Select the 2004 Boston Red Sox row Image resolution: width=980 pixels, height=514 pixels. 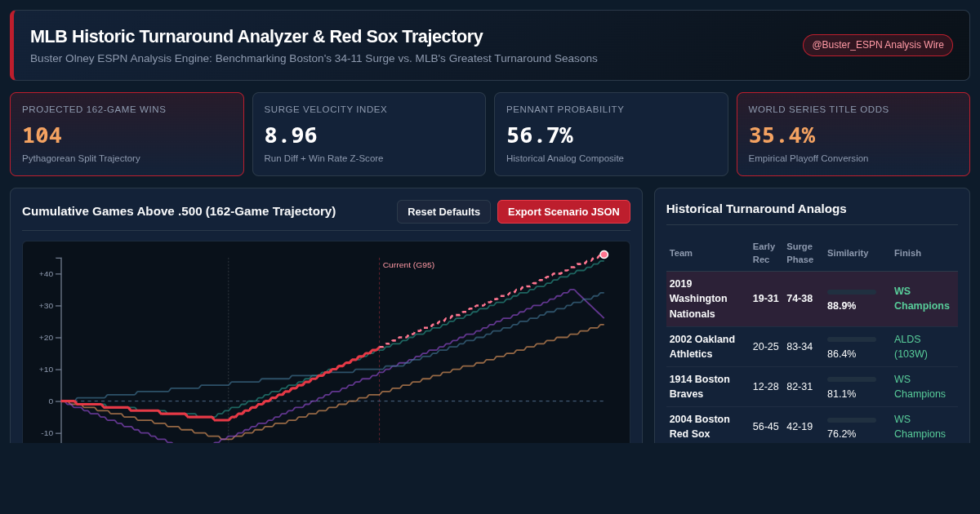(812, 426)
